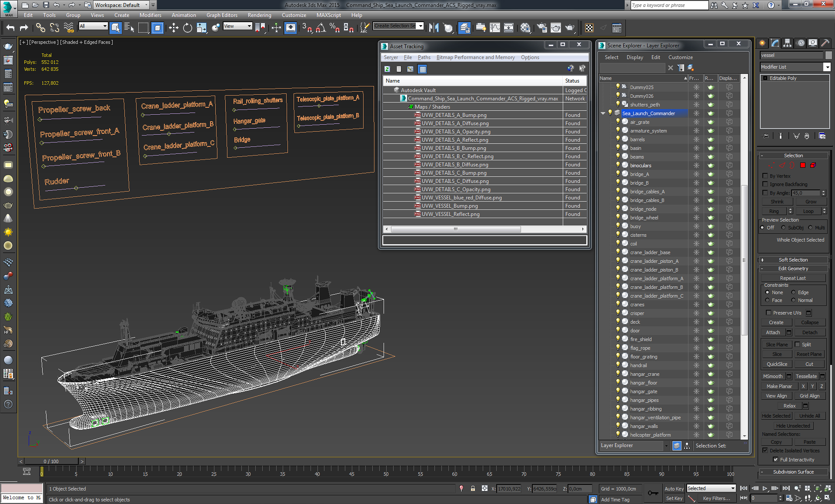Enable the By Angle checkbox
The image size is (835, 504).
765,192
